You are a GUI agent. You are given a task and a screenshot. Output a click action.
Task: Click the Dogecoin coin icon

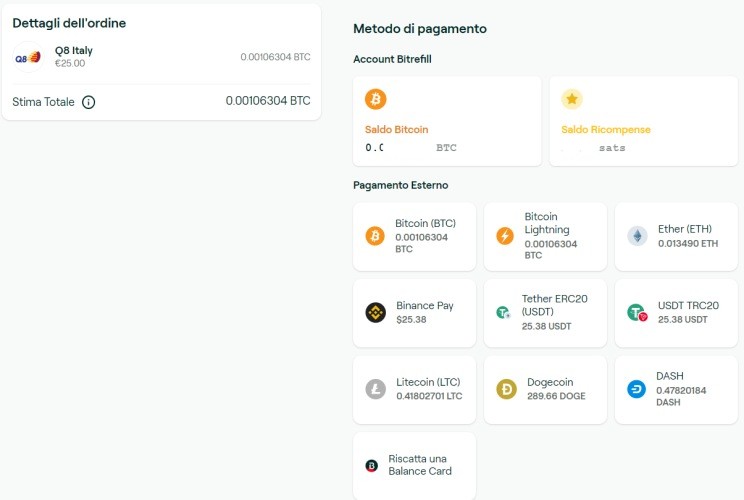pos(506,389)
